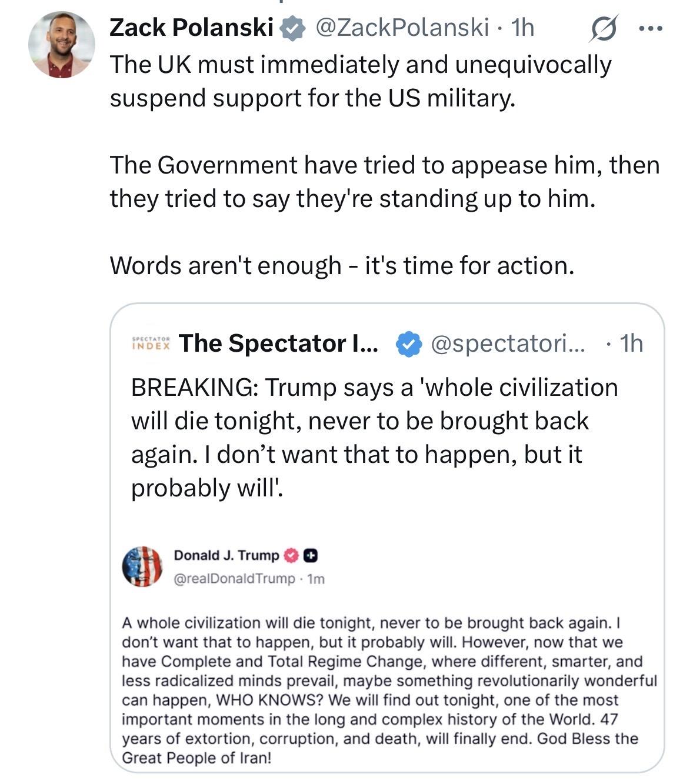693x784 pixels.
Task: Click the Zack Polanski display name
Action: [x=192, y=27]
